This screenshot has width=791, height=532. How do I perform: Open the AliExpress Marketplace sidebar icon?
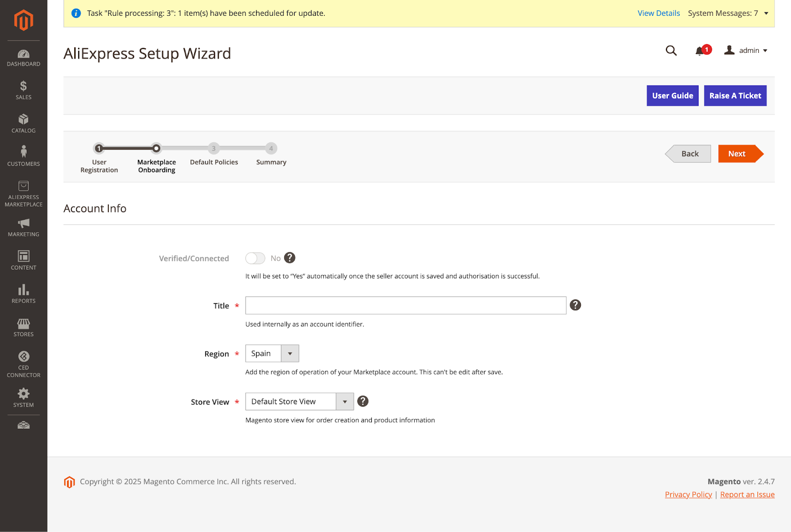[23, 193]
